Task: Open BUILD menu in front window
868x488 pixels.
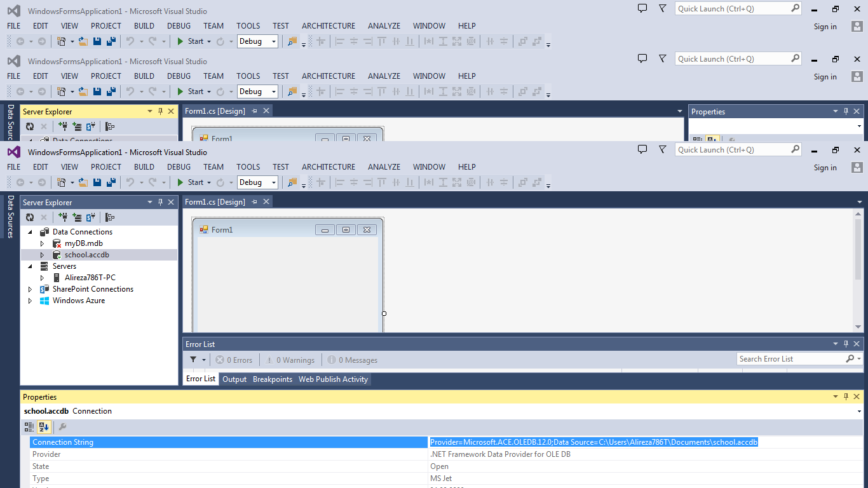Action: click(144, 167)
